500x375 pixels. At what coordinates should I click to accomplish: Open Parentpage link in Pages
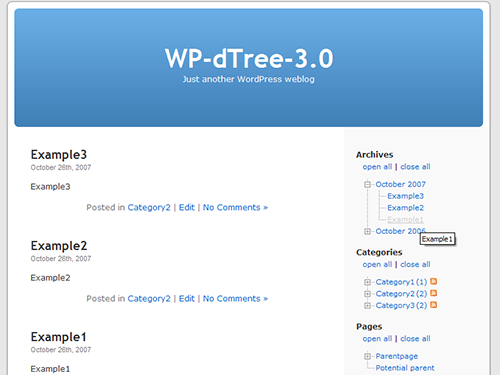tap(397, 356)
